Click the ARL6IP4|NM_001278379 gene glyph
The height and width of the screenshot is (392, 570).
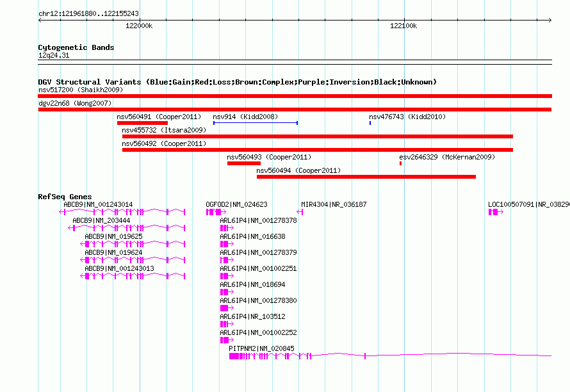[x=227, y=260]
